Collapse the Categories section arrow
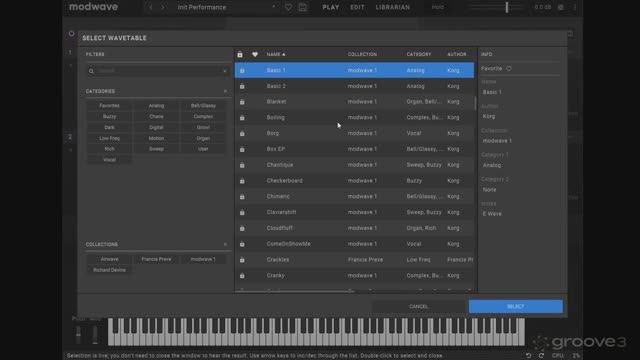640x360 pixels. 225,91
